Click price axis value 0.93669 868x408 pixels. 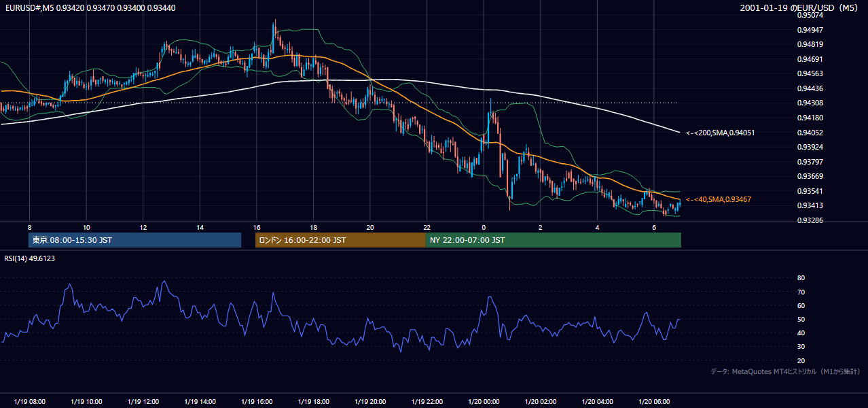[810, 176]
